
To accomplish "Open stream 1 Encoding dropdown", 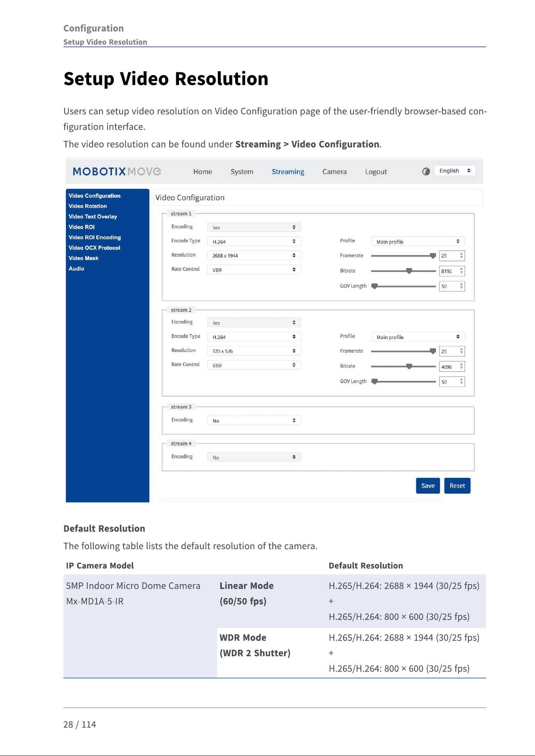I will coord(254,227).
